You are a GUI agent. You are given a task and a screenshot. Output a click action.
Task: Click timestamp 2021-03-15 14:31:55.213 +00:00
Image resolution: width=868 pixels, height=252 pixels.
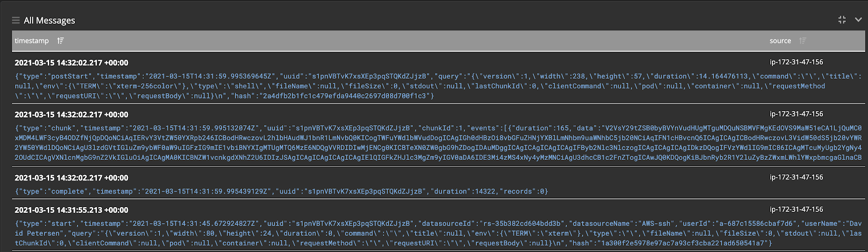click(72, 210)
